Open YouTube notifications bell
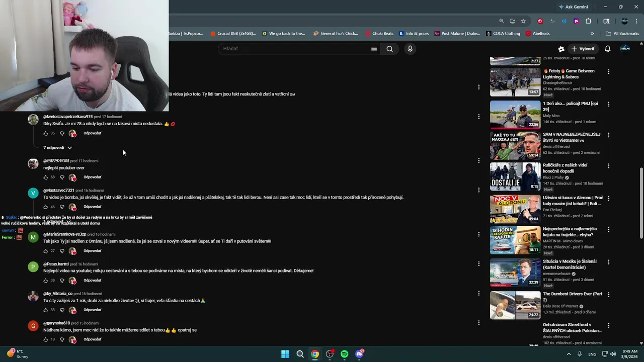Image resolution: width=644 pixels, height=362 pixels. pos(607,49)
